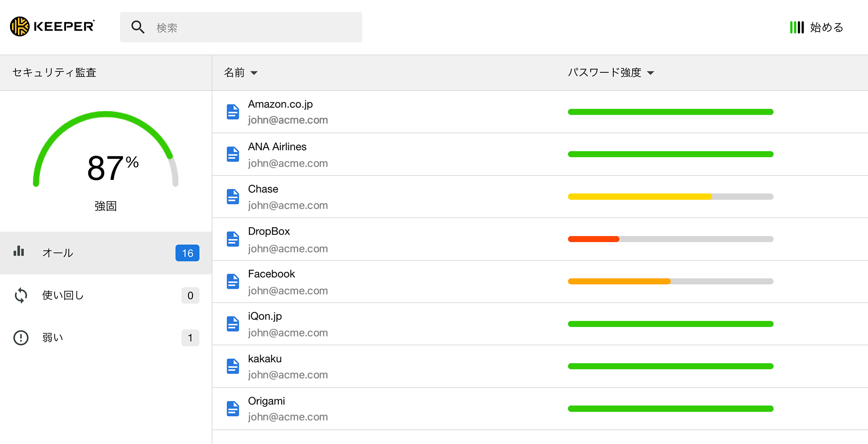Screen dimensions: 868x444
Task: Click the パスワード強度 column header text
Action: point(605,73)
